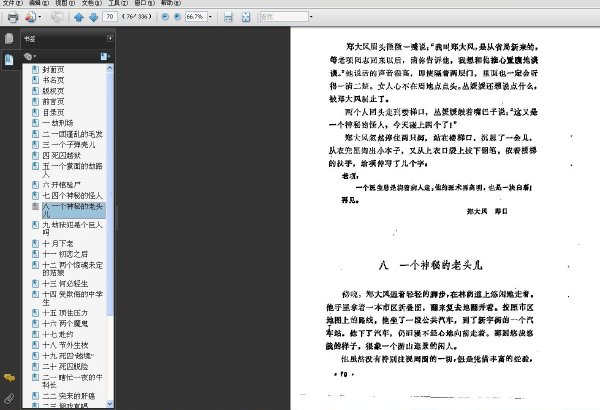
Task: Click the create PDF online icon
Action: click(x=30, y=17)
